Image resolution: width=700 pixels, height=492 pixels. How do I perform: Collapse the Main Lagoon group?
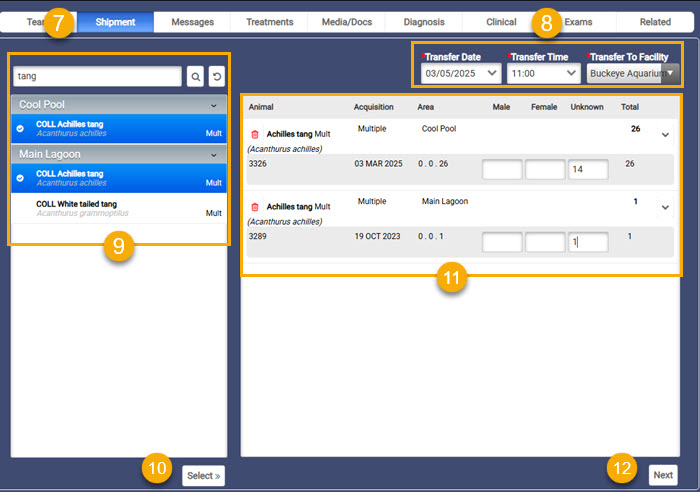point(214,155)
